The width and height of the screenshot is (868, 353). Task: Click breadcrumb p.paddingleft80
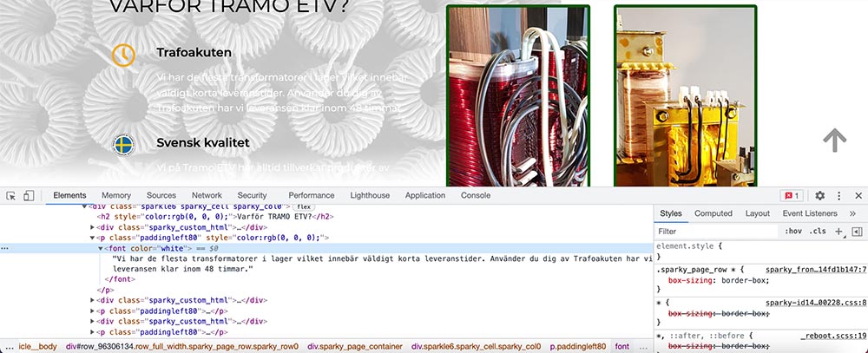(x=578, y=346)
